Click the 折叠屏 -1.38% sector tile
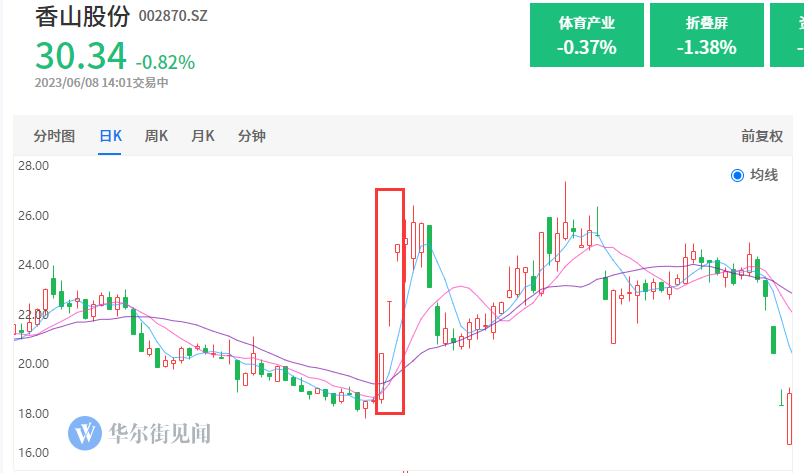Viewport: 804px width, 473px height. [707, 35]
